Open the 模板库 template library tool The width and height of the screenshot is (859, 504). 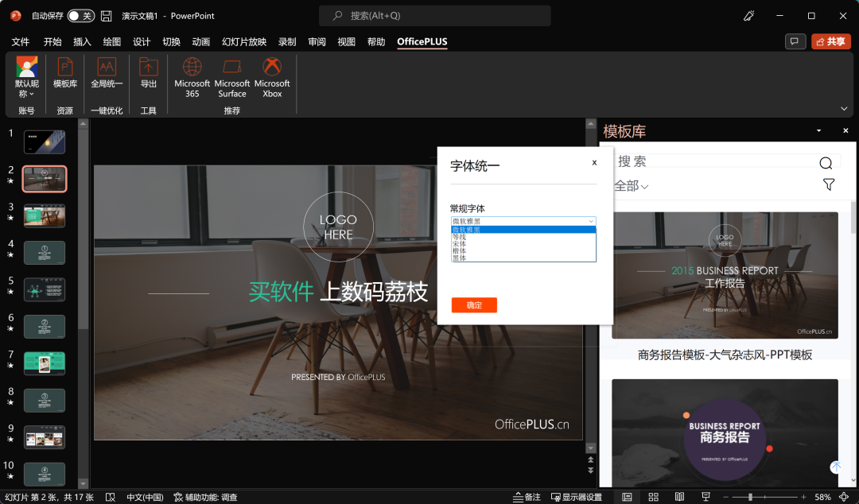pyautogui.click(x=64, y=73)
